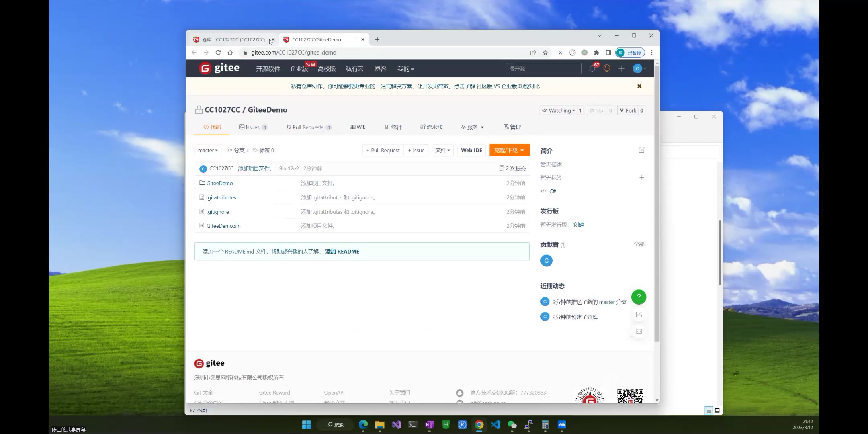Click the dismiss banner close button

point(639,86)
